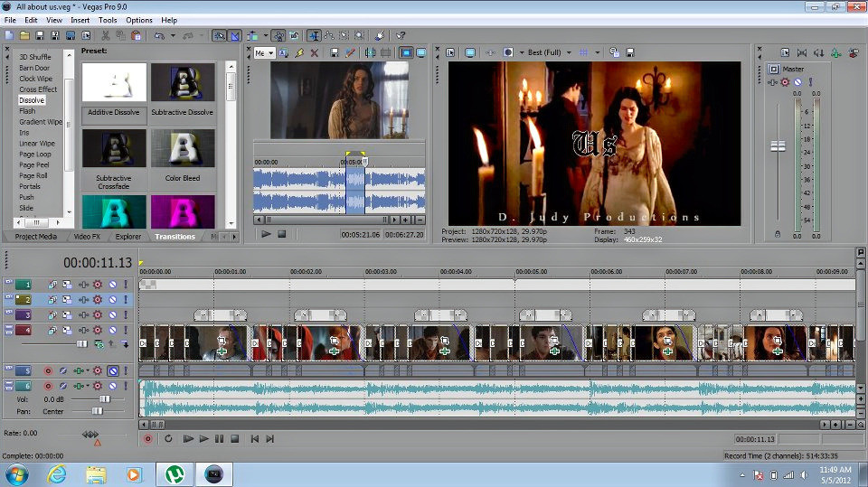Choose the Subtractive Dissolve preset thumbnail
This screenshot has height=487, width=868.
(183, 82)
